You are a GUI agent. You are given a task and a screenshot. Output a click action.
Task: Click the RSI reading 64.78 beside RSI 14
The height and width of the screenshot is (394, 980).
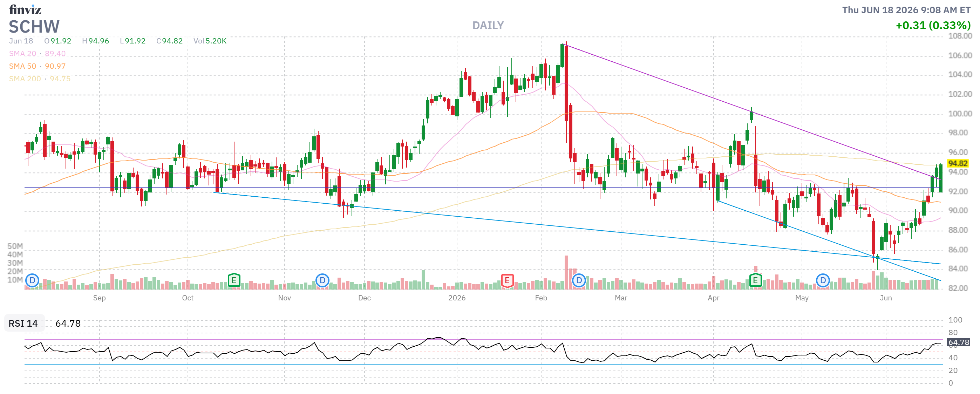(x=68, y=323)
